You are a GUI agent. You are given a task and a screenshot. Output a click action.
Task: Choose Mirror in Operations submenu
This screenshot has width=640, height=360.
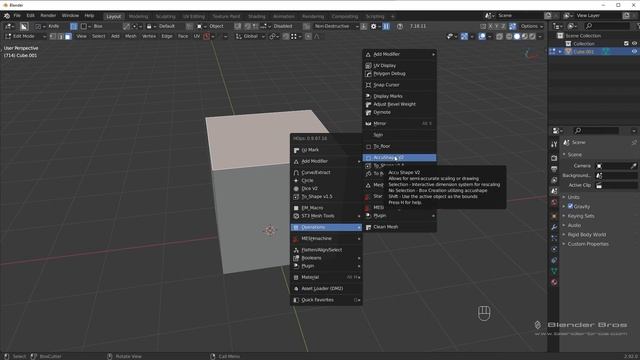399,123
